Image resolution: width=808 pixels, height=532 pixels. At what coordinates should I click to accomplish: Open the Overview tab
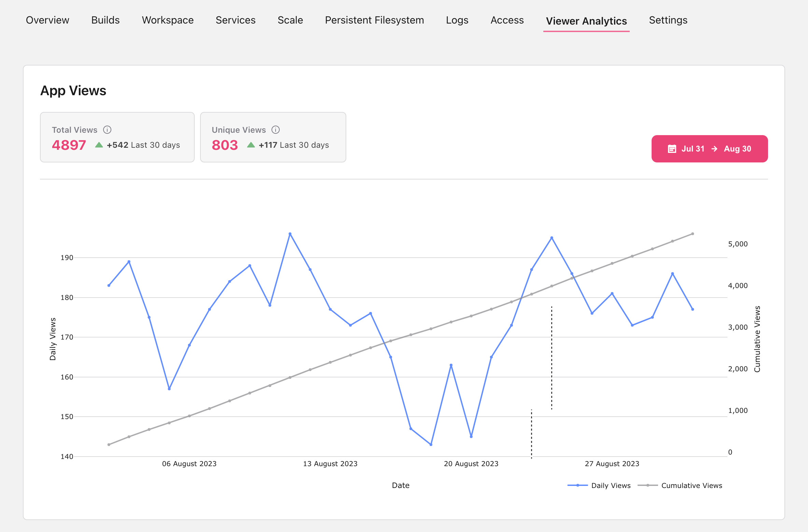[47, 20]
